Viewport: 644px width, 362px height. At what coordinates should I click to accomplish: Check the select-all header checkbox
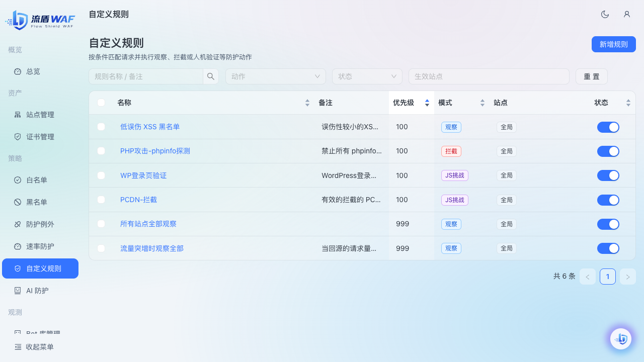101,103
